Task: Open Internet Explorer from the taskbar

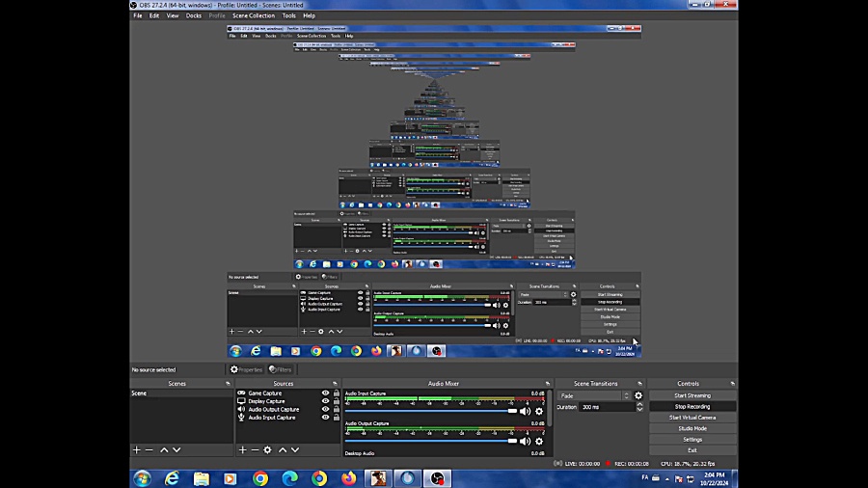Action: pos(173,478)
